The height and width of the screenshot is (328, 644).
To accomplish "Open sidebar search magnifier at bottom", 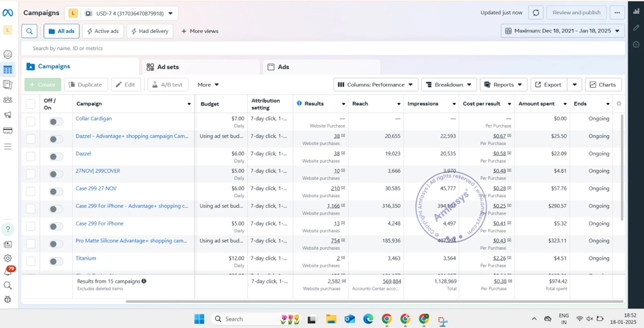I will [7, 285].
